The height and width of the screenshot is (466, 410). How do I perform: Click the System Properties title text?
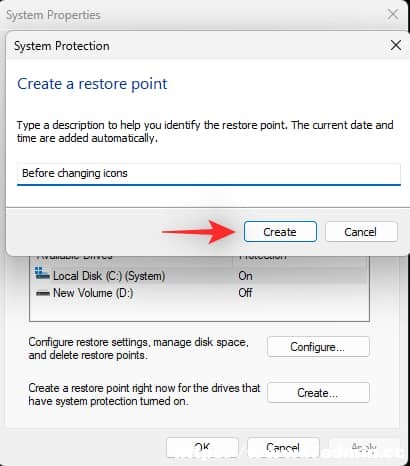click(53, 15)
